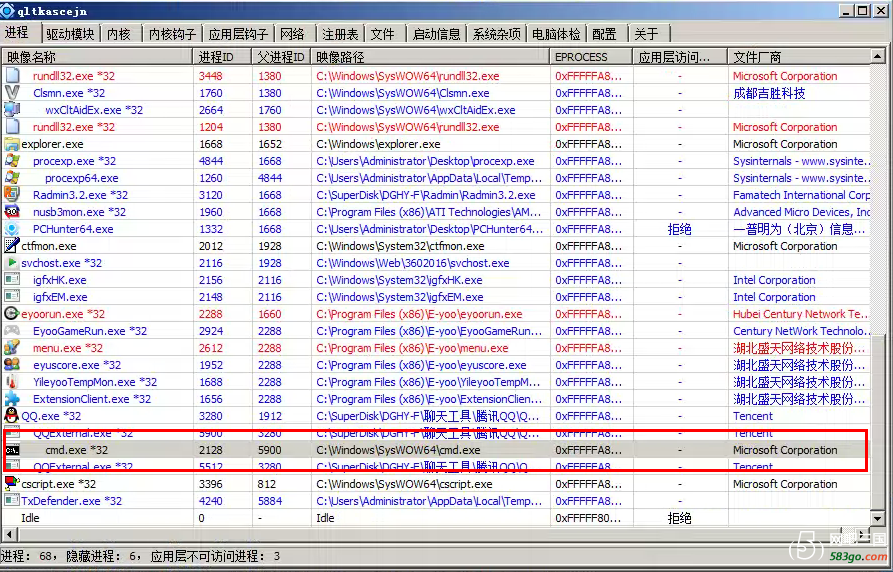Click the ExtensionClient.exe puzzle icon
The width and height of the screenshot is (893, 572).
[x=12, y=399]
